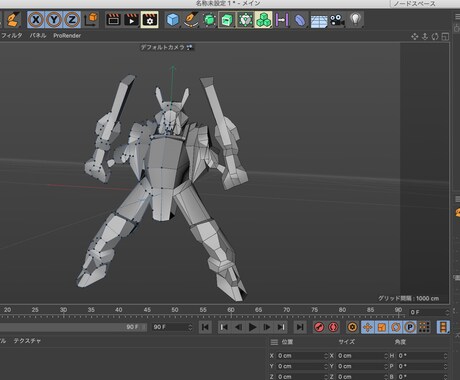Image resolution: width=460 pixels, height=380 pixels.
Task: Open the MoGraph Cloner icon
Action: point(245,20)
